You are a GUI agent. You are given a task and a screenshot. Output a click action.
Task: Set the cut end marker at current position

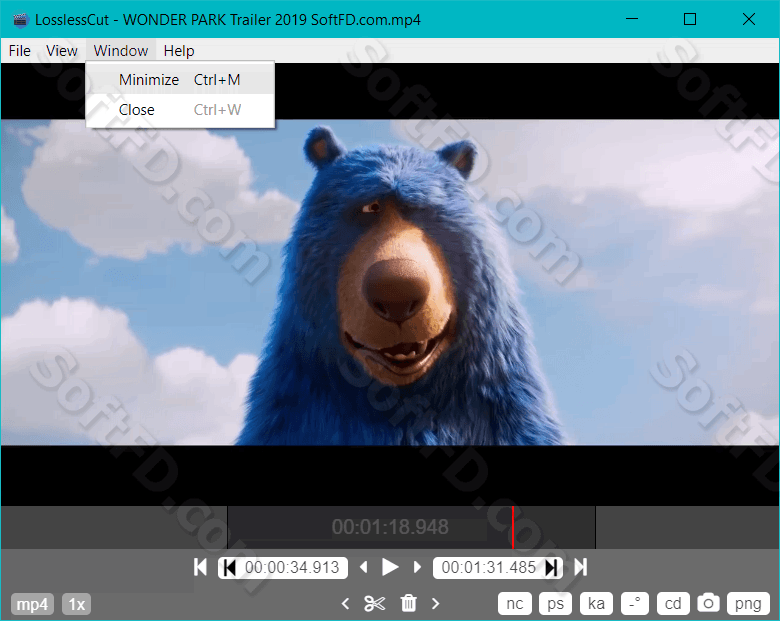coord(551,567)
